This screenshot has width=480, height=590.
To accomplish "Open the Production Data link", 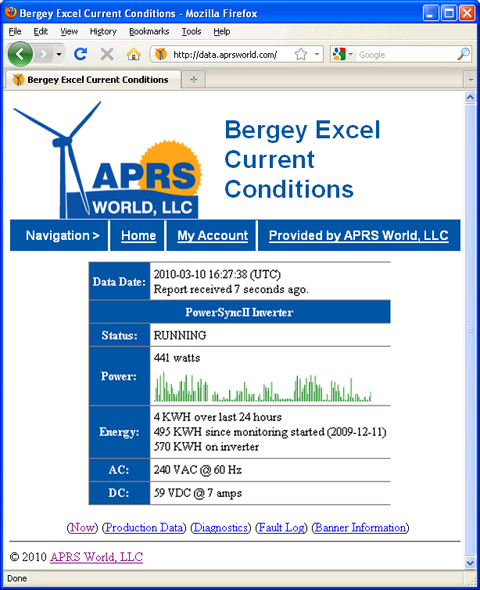I will pos(144,528).
